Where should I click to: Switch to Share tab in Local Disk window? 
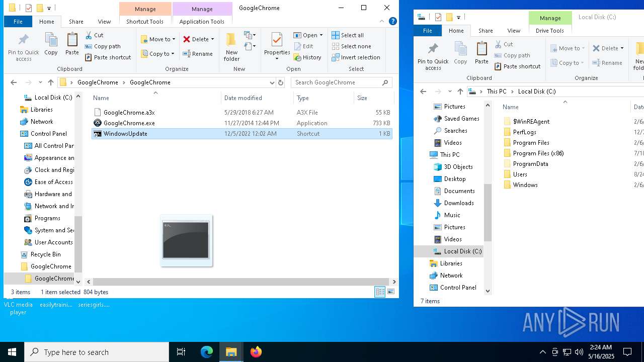click(x=486, y=31)
